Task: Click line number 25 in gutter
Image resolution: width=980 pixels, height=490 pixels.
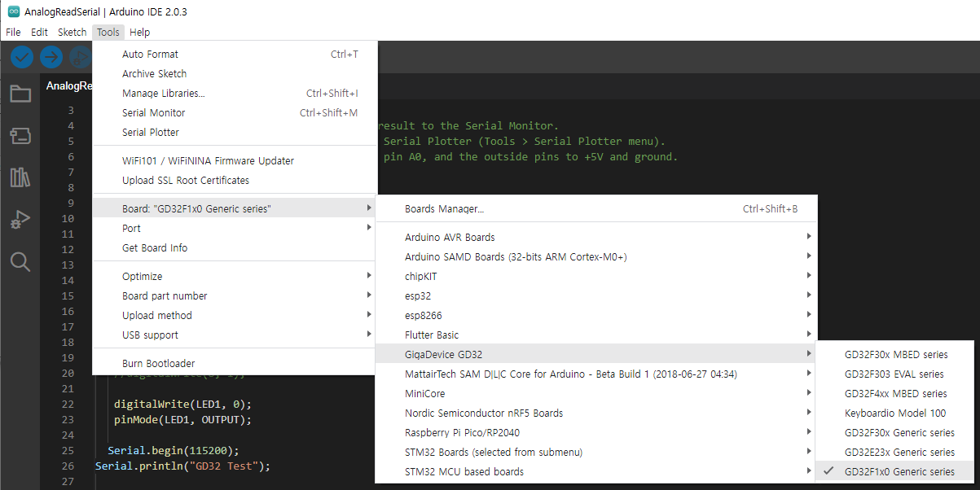Action: [x=68, y=451]
